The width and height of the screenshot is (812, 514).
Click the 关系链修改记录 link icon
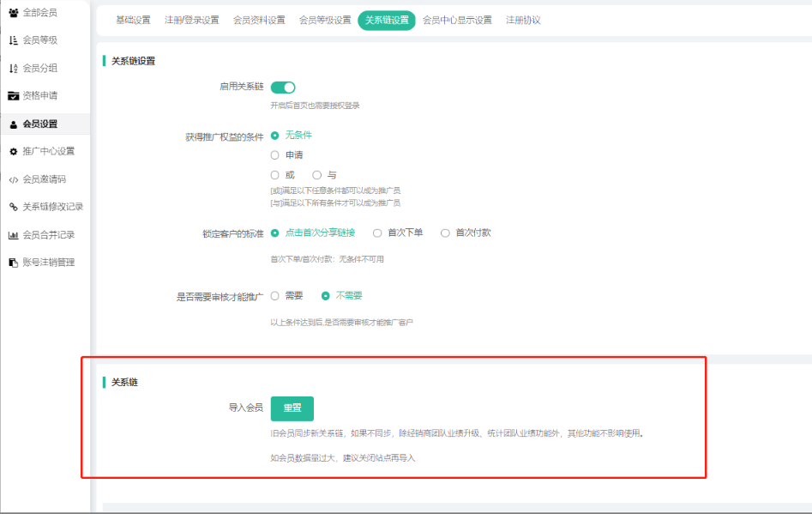point(13,207)
